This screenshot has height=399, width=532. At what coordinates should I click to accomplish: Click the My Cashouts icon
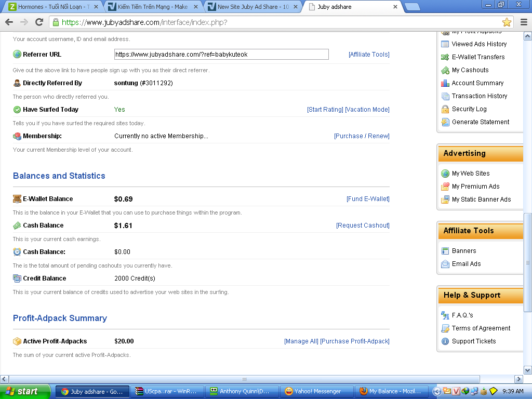(x=445, y=70)
